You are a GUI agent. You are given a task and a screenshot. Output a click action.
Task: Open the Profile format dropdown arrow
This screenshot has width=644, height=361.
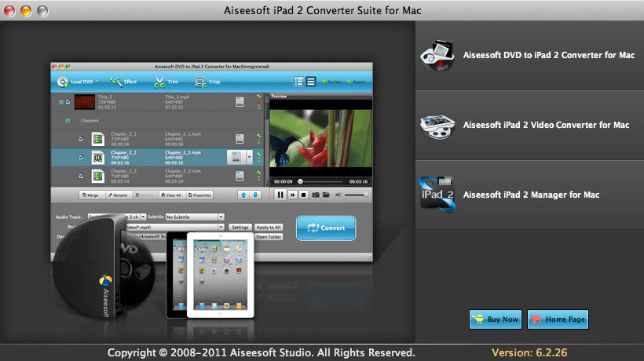[x=221, y=227]
